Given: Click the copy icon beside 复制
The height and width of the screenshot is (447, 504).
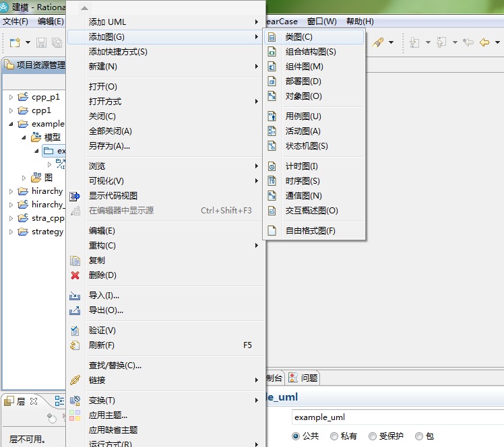Looking at the screenshot, I should tap(75, 261).
